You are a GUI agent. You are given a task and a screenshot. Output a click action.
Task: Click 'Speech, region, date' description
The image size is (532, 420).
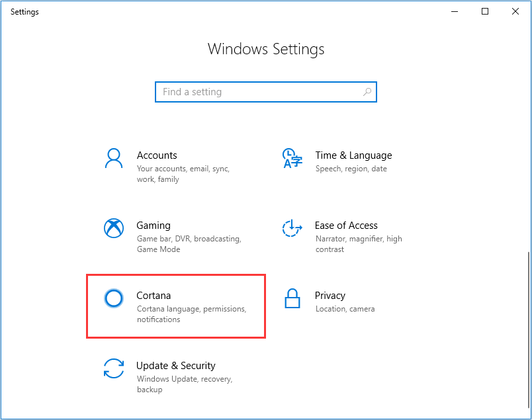351,169
